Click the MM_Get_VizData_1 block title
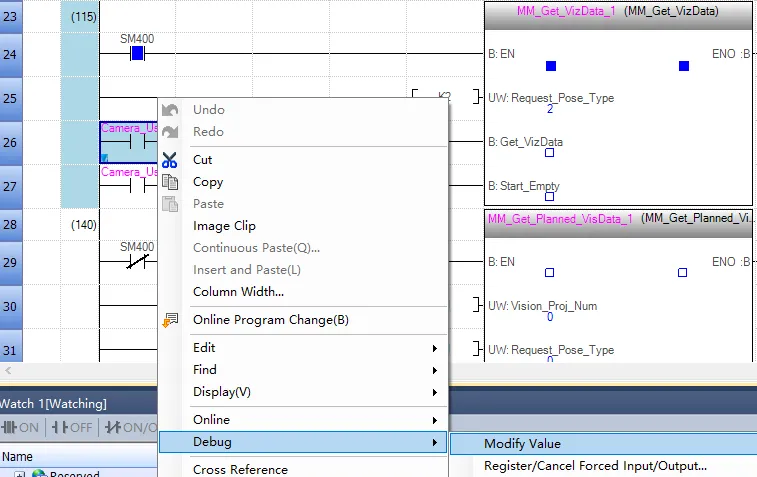This screenshot has height=477, width=757. (566, 11)
